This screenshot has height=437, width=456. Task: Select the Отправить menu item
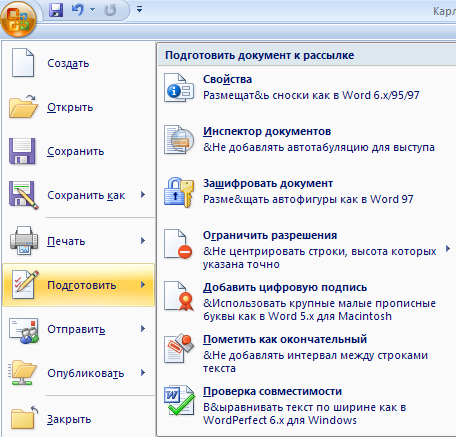79,329
